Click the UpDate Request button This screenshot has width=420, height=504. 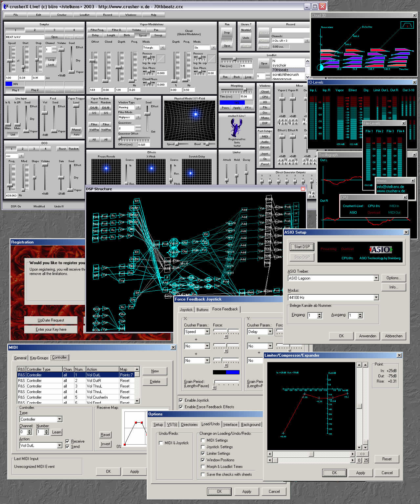coord(51,320)
